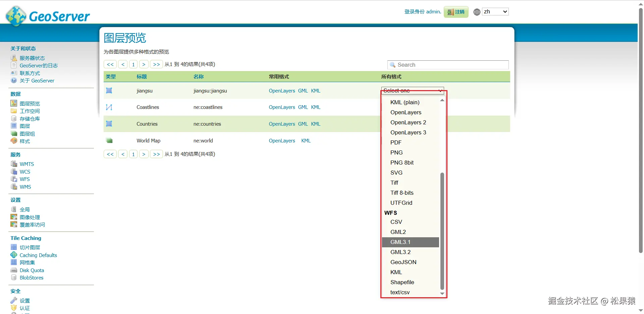Viewport: 644px width, 314px height.
Task: Click the Caching Defaults globe icon
Action: coord(14,255)
